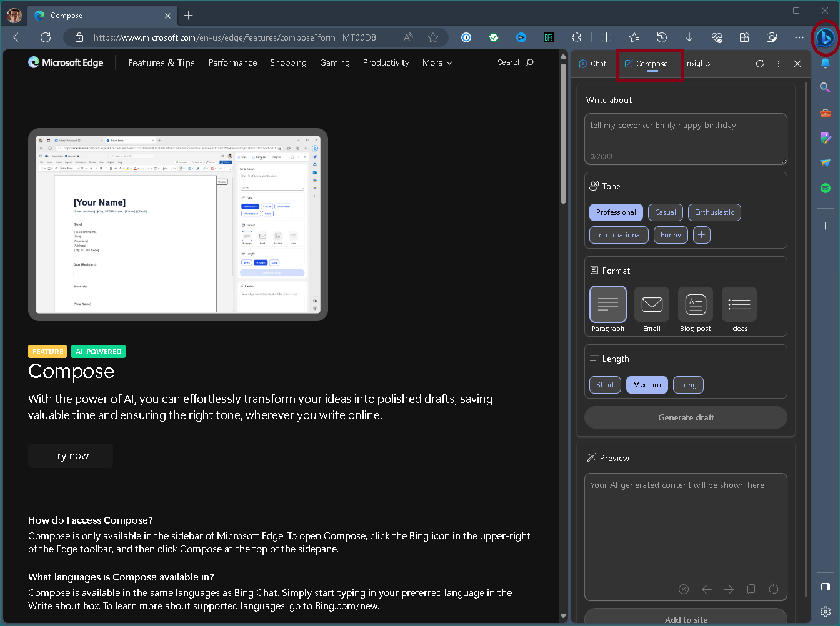Copy the preview content icon

[751, 589]
